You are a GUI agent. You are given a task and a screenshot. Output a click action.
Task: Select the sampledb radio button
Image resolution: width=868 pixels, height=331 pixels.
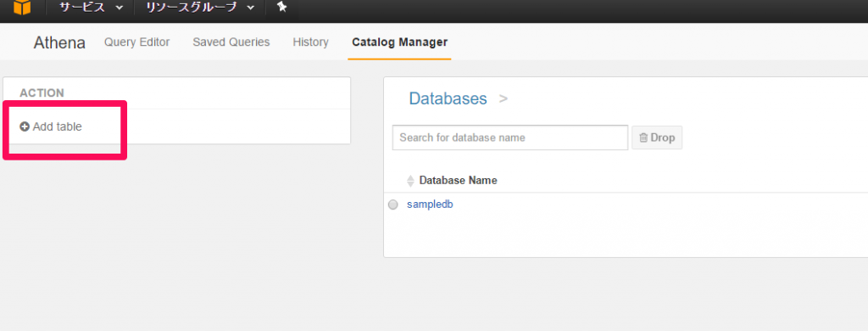point(393,205)
